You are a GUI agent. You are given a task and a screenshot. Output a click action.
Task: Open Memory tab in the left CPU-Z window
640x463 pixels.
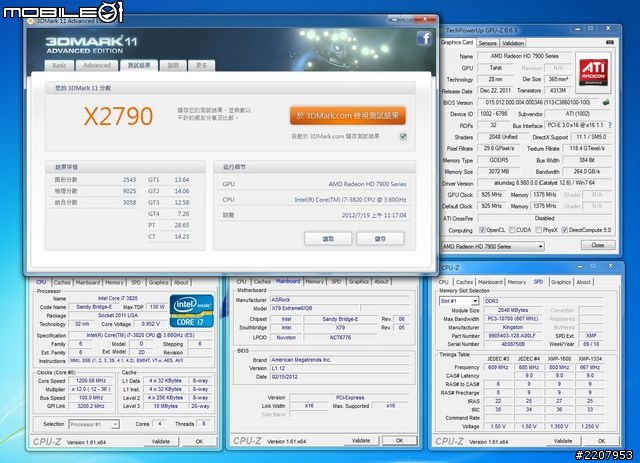(x=114, y=282)
